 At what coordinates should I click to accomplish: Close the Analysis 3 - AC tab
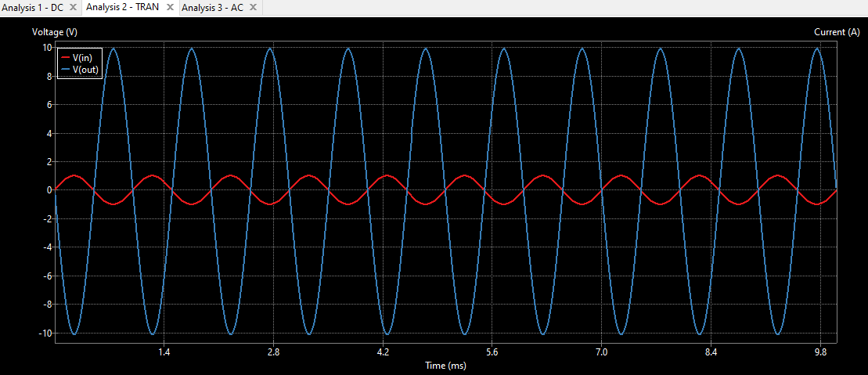pos(253,7)
